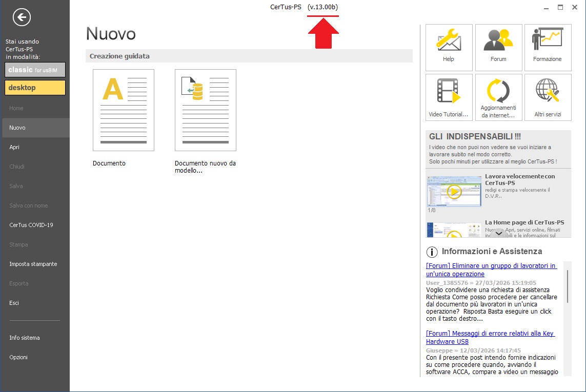This screenshot has width=586, height=392.
Task: Open Video Tutorial tile
Action: tap(449, 97)
